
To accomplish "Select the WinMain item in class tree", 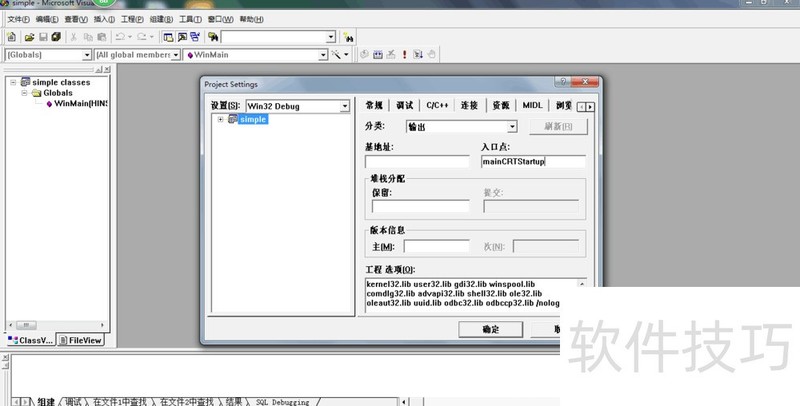I will (77, 104).
